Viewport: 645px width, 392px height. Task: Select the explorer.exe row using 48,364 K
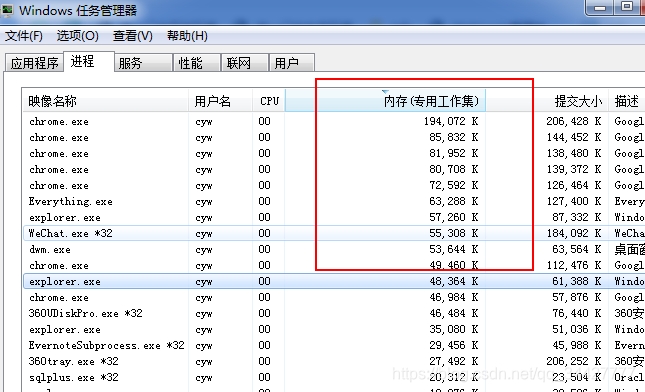point(334,281)
